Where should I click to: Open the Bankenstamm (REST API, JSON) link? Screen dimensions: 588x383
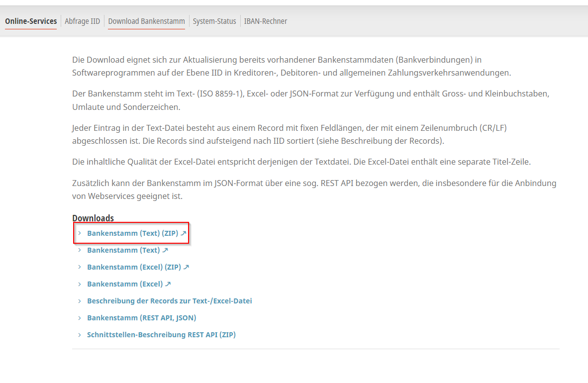coord(141,318)
